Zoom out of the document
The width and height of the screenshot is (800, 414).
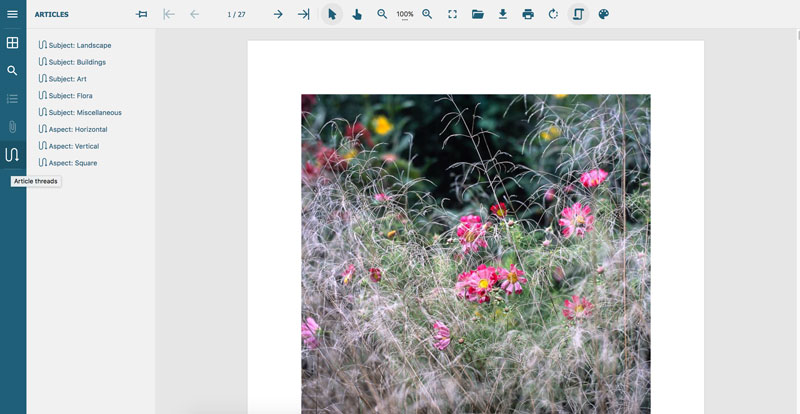[382, 14]
